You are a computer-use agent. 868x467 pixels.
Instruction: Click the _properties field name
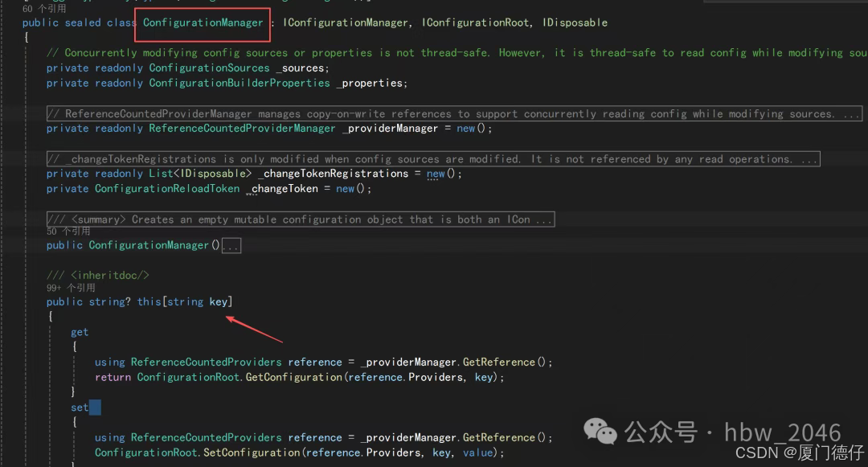369,83
